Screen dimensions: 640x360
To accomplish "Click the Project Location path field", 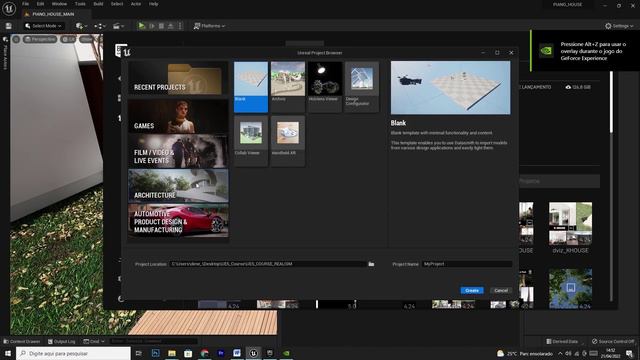I will point(268,264).
